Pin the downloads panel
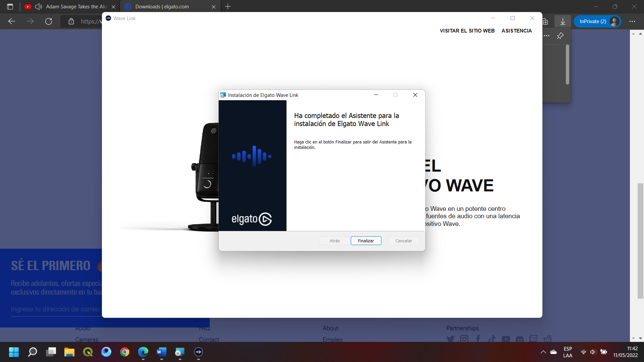 coord(560,36)
